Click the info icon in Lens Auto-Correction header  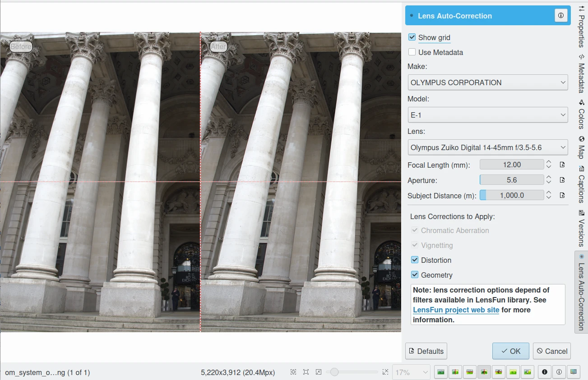561,16
